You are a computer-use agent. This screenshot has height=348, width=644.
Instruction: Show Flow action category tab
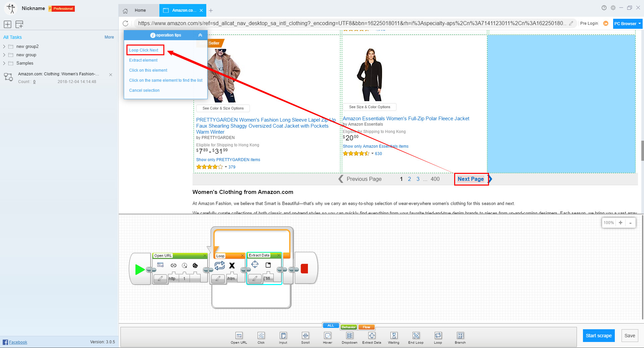pyautogui.click(x=366, y=327)
